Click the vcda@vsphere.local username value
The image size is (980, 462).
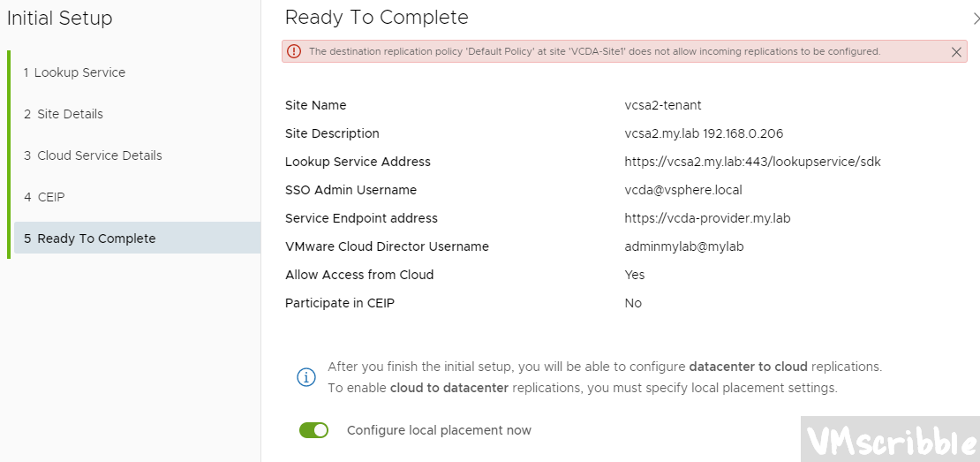pos(682,190)
